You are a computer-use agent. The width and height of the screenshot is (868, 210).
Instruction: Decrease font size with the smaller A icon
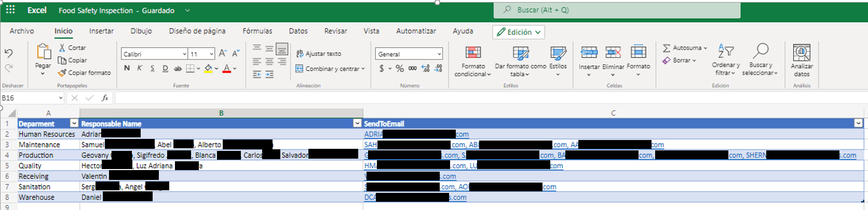pos(236,53)
